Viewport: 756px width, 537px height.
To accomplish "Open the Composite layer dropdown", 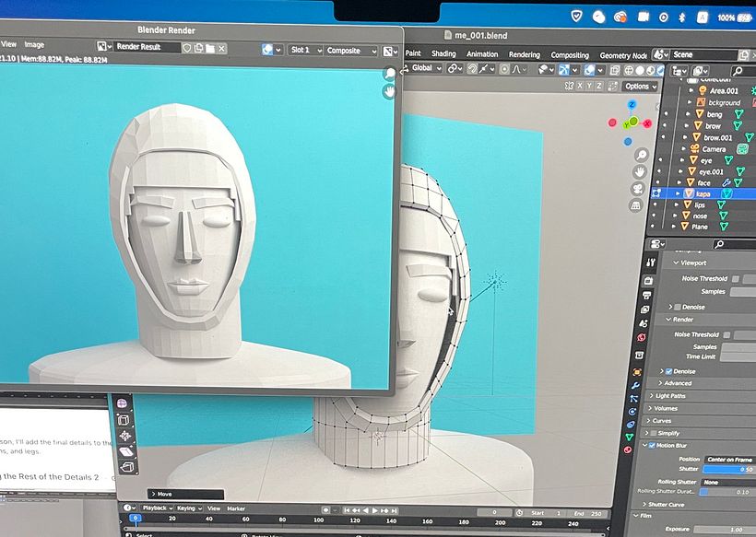I will [350, 51].
